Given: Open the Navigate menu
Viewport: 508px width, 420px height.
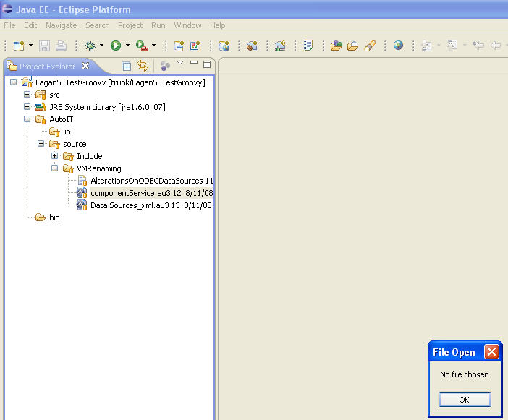Looking at the screenshot, I should tap(62, 25).
